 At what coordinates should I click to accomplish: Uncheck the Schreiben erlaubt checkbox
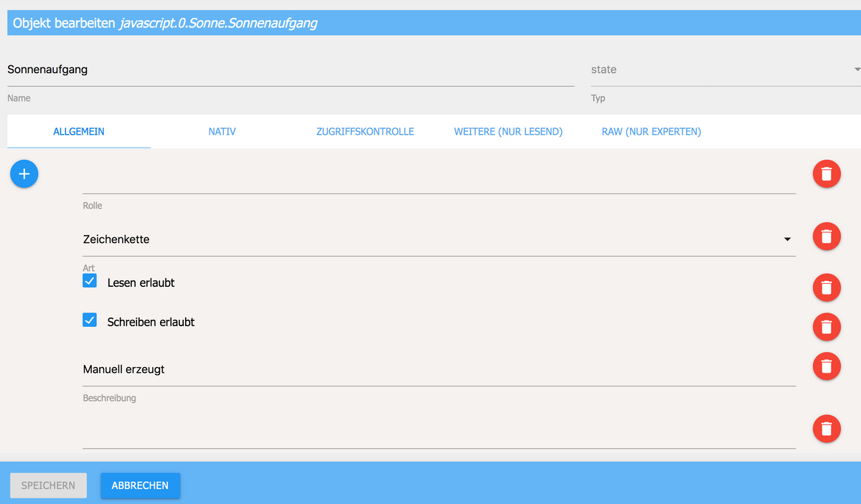coord(90,320)
